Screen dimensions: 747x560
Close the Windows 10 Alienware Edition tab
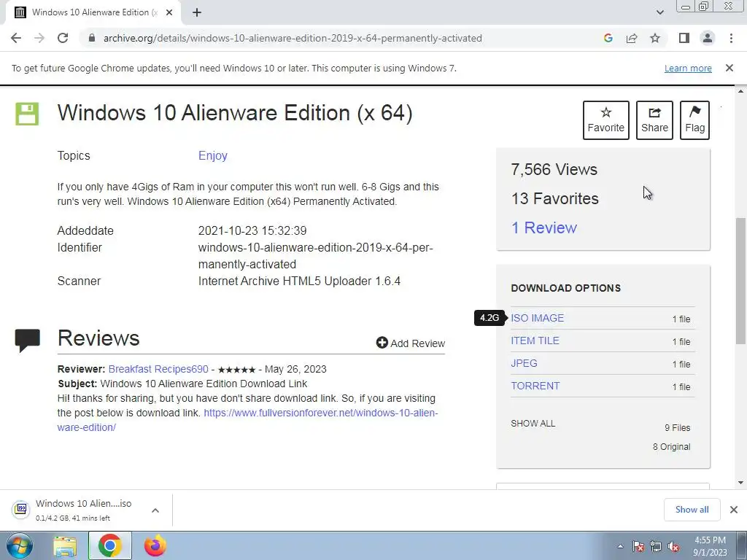169,12
